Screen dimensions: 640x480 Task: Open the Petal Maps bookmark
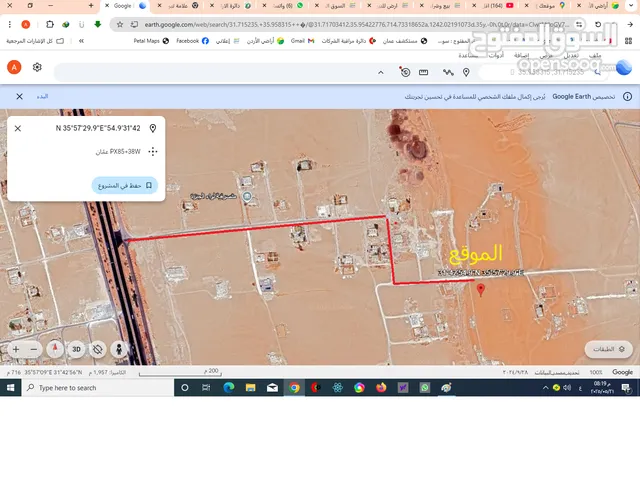pos(151,41)
